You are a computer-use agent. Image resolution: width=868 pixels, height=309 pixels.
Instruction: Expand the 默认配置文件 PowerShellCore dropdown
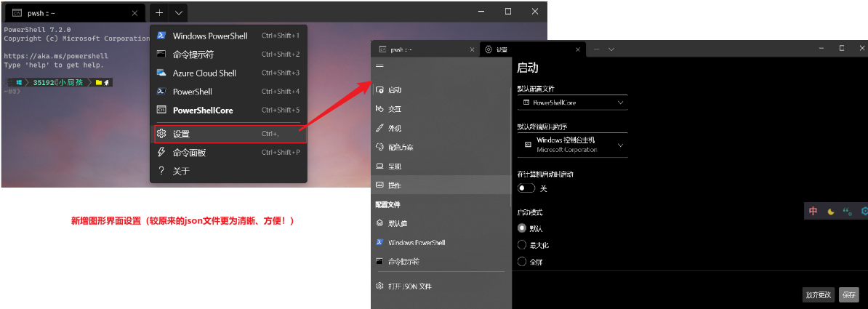[x=572, y=103]
